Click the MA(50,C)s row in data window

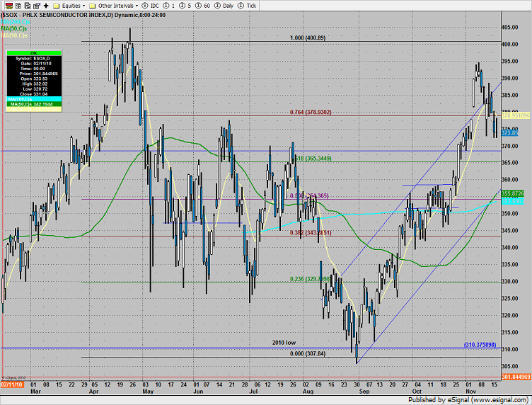tap(34, 104)
